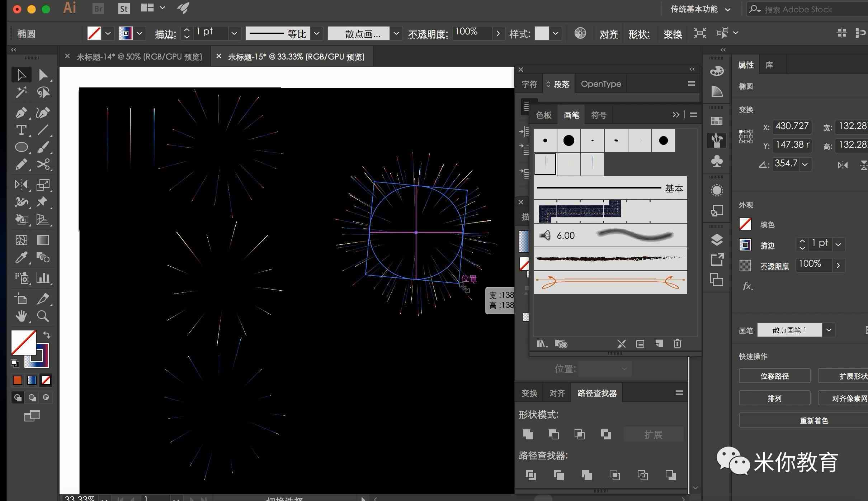Expand the stroke weight dropdown
This screenshot has height=501, width=868.
pyautogui.click(x=235, y=33)
